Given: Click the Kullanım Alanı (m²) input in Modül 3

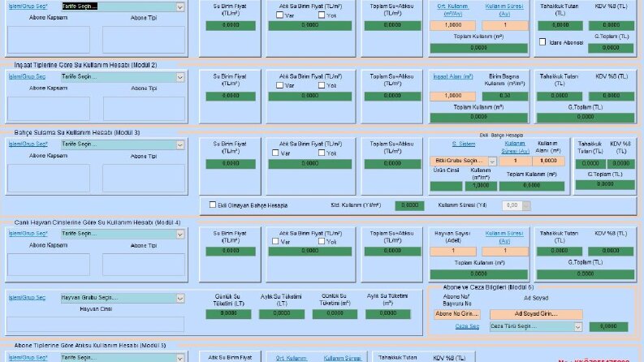Looking at the screenshot, I should point(548,161).
